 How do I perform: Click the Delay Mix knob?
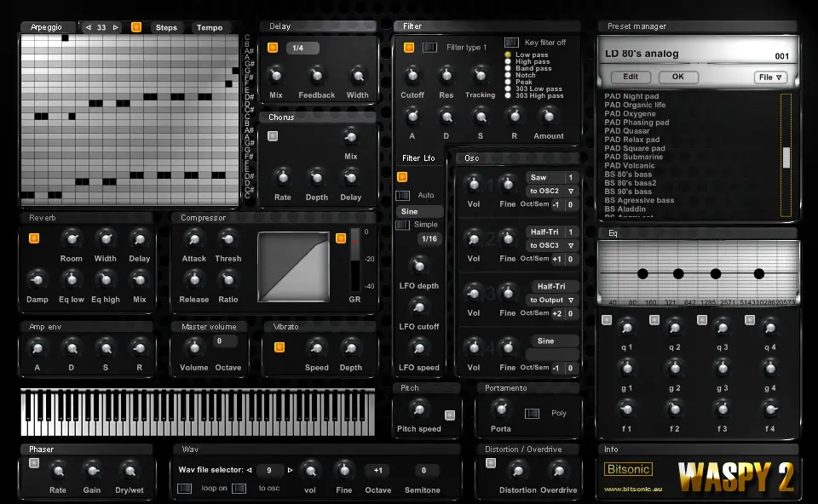(x=275, y=76)
